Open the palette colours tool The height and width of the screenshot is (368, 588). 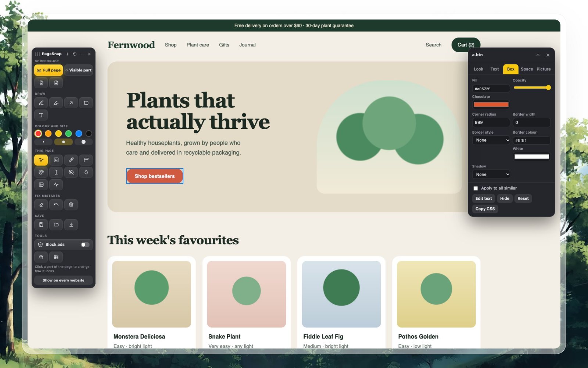tap(41, 172)
